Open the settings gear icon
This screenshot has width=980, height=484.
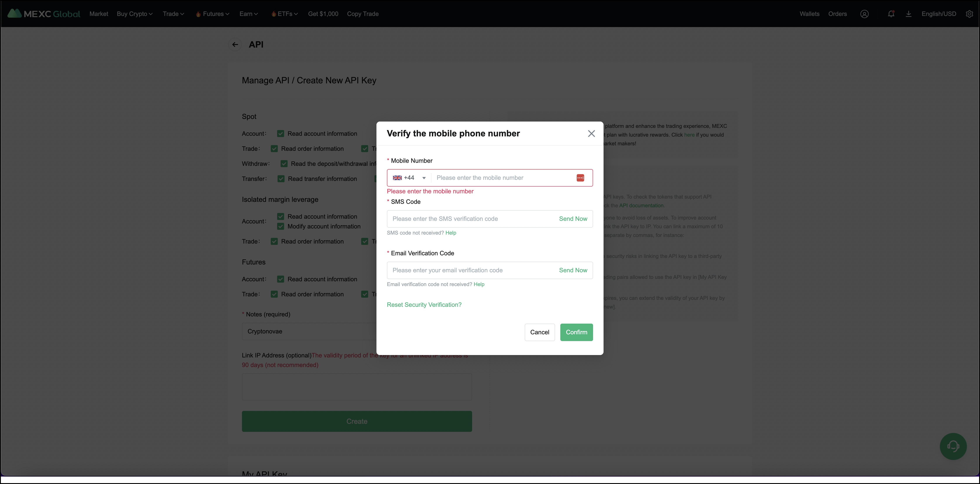click(x=969, y=14)
